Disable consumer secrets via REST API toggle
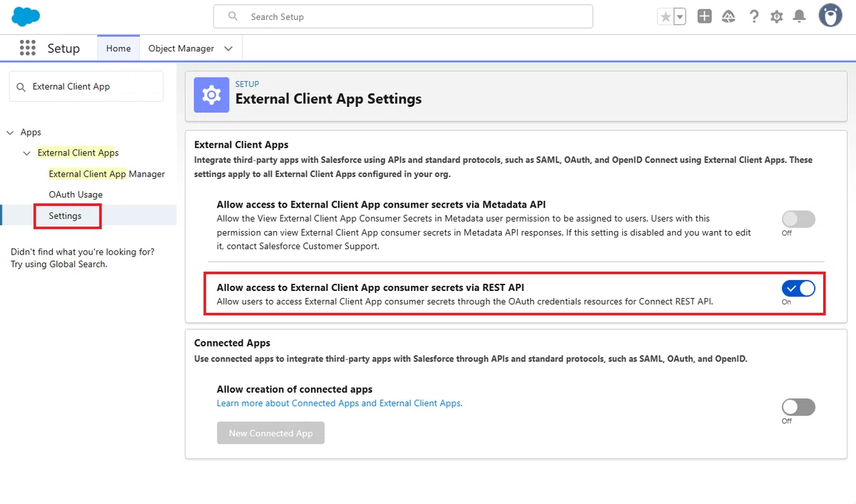This screenshot has width=856, height=504. (x=798, y=289)
